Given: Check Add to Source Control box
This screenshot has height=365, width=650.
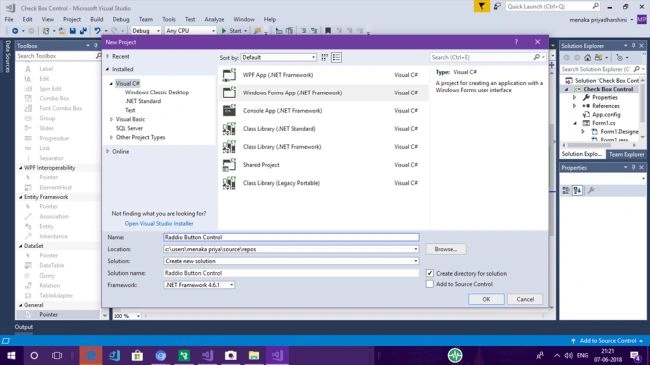Looking at the screenshot, I should (x=430, y=284).
